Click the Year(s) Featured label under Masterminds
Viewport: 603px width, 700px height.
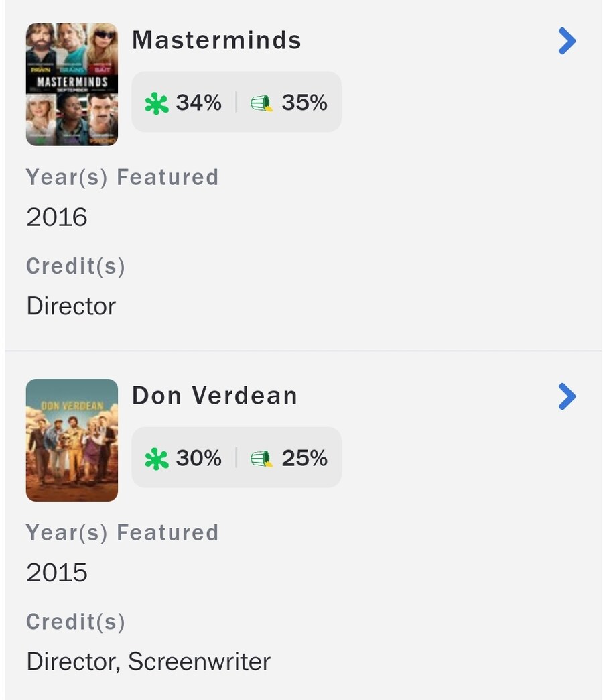coord(122,177)
